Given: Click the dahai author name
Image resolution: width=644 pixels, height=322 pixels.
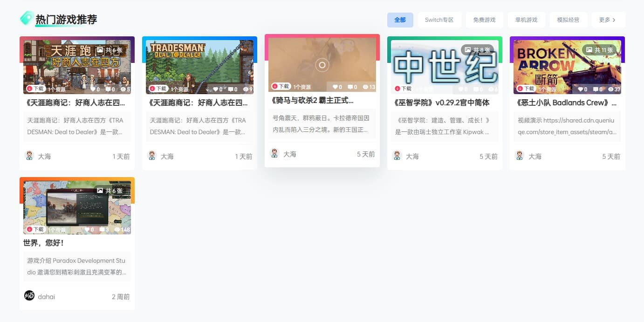Looking at the screenshot, I should pos(47,296).
